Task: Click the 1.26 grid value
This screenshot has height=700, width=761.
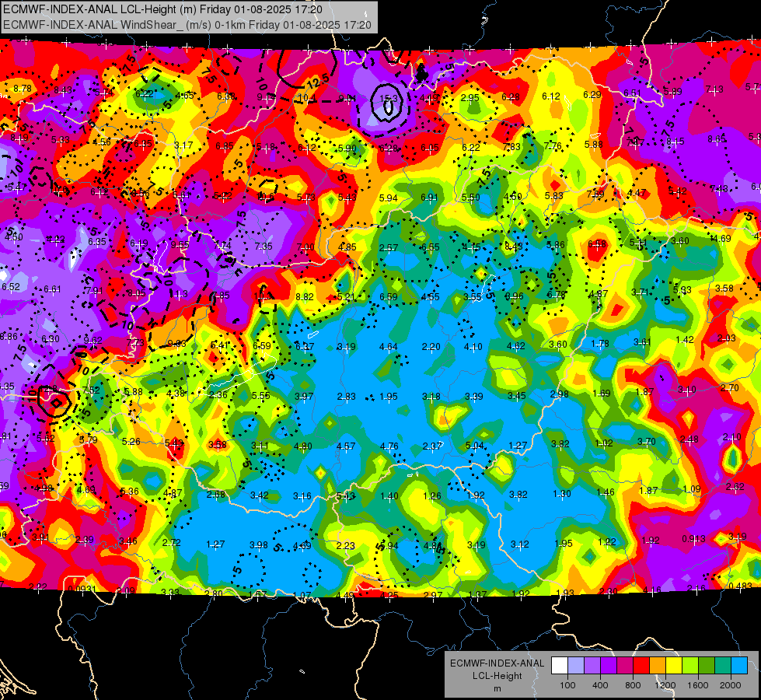Action: click(432, 496)
